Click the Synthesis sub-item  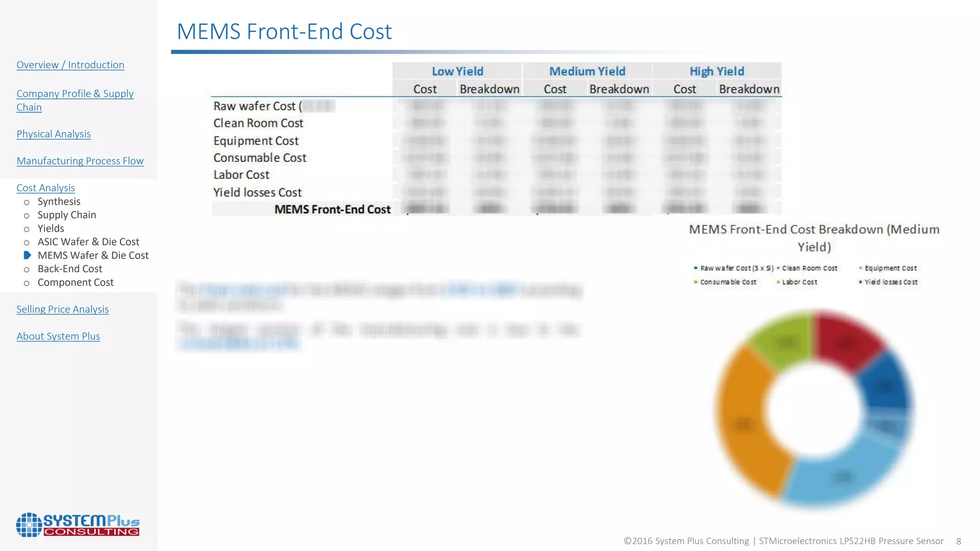pyautogui.click(x=59, y=201)
